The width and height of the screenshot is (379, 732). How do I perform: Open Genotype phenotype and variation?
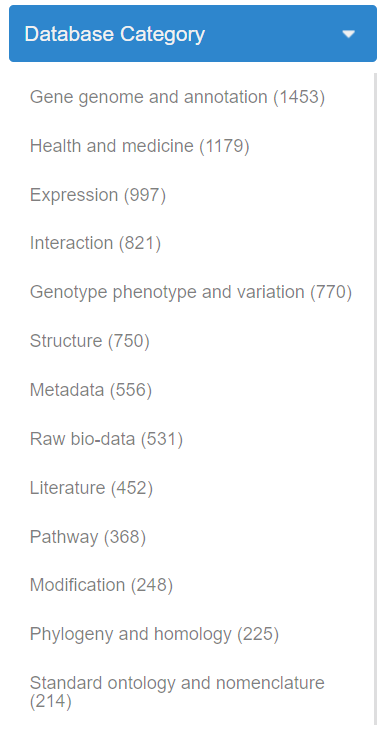point(191,292)
